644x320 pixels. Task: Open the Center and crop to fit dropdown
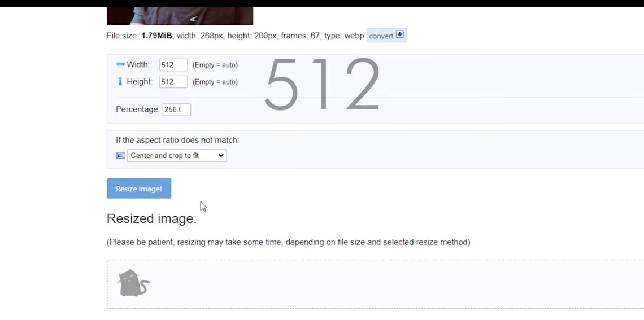pyautogui.click(x=177, y=156)
